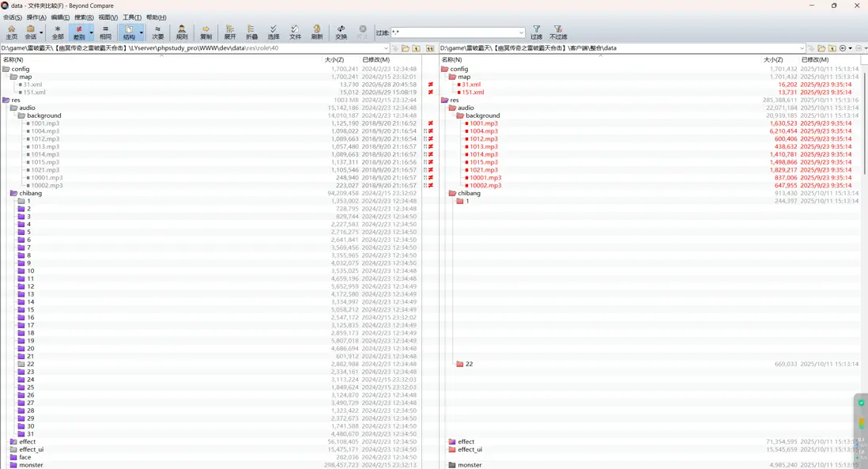Screen dimensions: 868x469
Task: Click the difference marker beside 10002.mp3
Action: pyautogui.click(x=430, y=186)
